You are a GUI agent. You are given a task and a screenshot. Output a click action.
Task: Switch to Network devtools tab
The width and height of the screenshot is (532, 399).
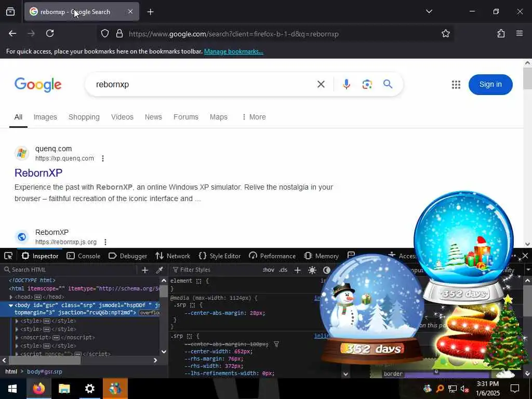(x=172, y=256)
